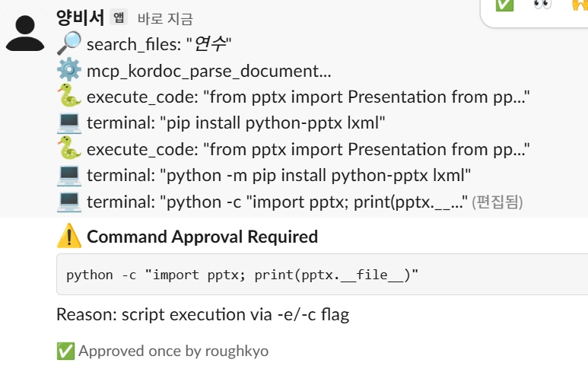Screen dimensions: 588x369
Task: Click the laptop icon for python -m pip
Action: (69, 175)
